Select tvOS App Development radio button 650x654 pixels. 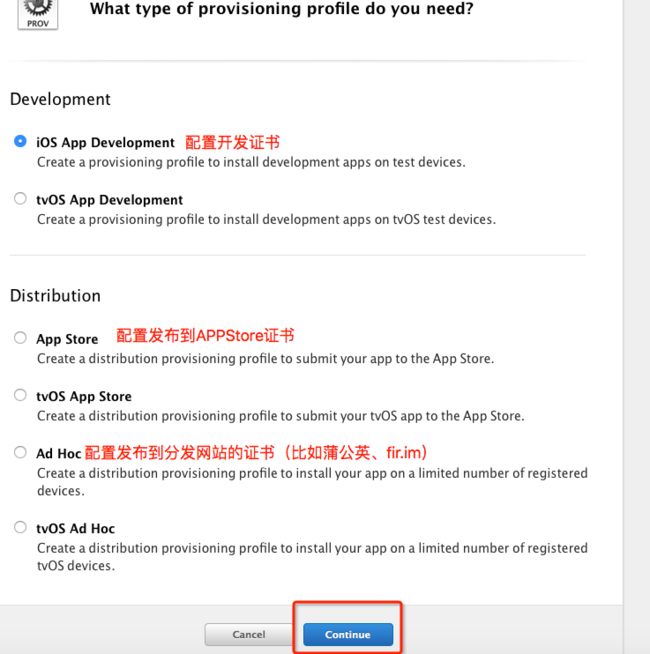20,198
